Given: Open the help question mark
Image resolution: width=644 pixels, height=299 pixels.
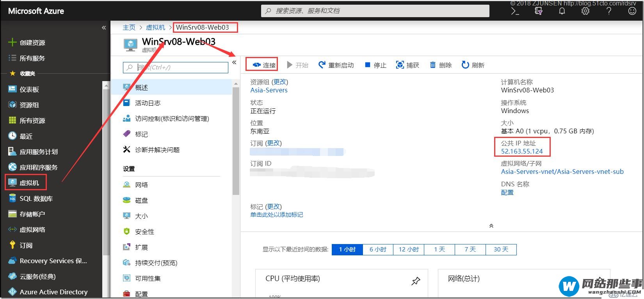Looking at the screenshot, I should [609, 11].
